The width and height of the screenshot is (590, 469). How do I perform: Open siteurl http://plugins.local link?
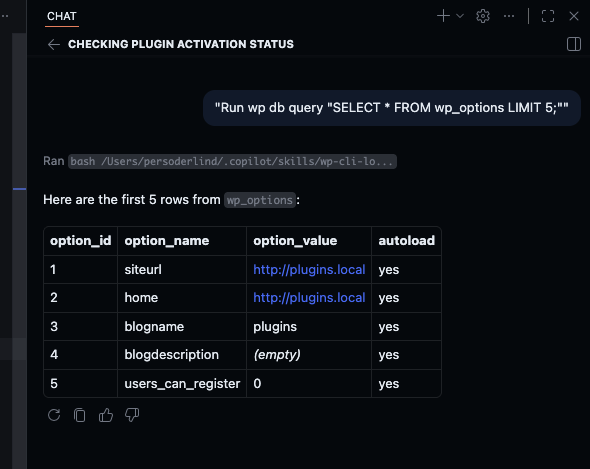pyautogui.click(x=309, y=270)
